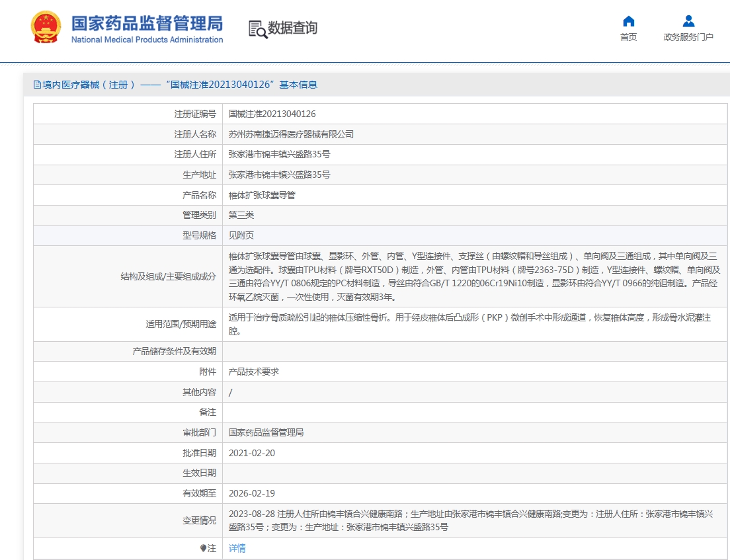Click the 适用范围 description paragraph
730x560 pixels.
pos(469,324)
